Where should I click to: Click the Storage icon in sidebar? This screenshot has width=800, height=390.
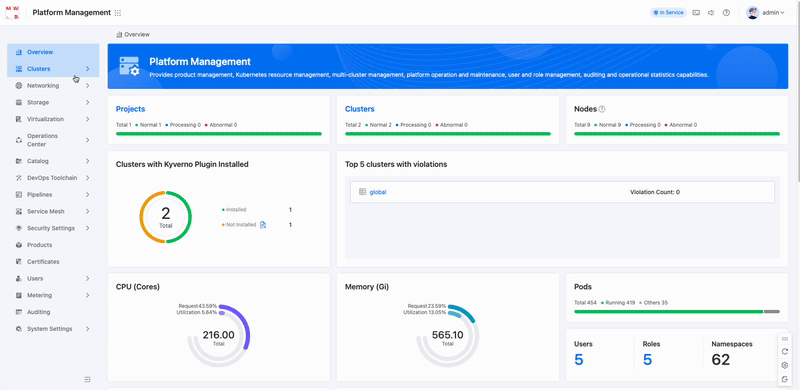click(x=18, y=103)
